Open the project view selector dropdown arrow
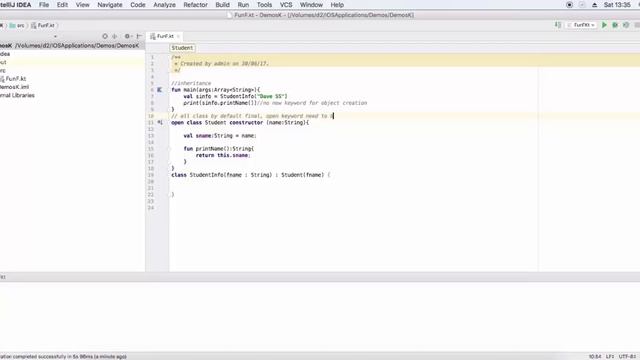The height and width of the screenshot is (360, 640). pyautogui.click(x=55, y=36)
